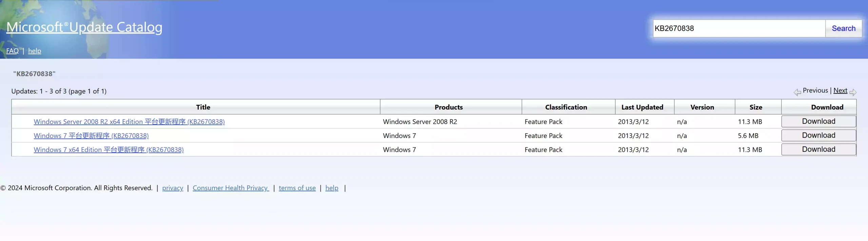
Task: Sort results by Products column header
Action: [449, 107]
